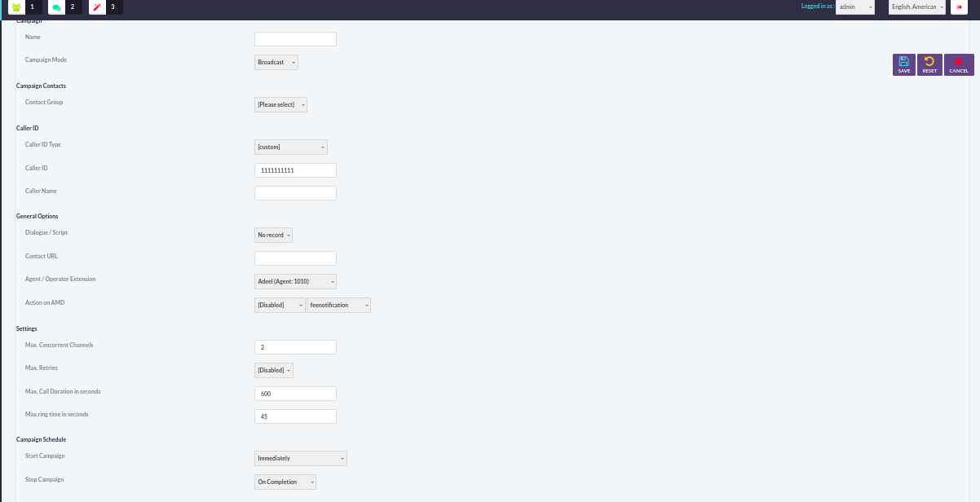Open the Action on AMD [Disabled] dropdown
Image resolution: width=980 pixels, height=502 pixels.
(280, 305)
